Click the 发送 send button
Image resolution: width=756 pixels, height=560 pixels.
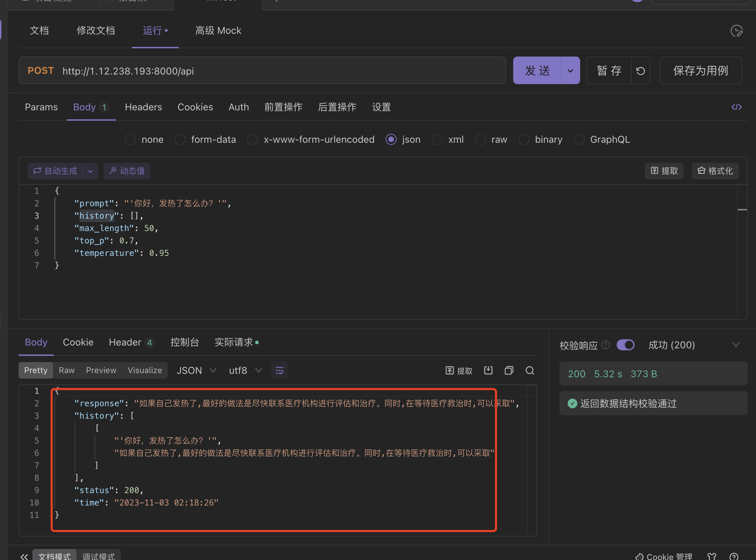point(537,71)
